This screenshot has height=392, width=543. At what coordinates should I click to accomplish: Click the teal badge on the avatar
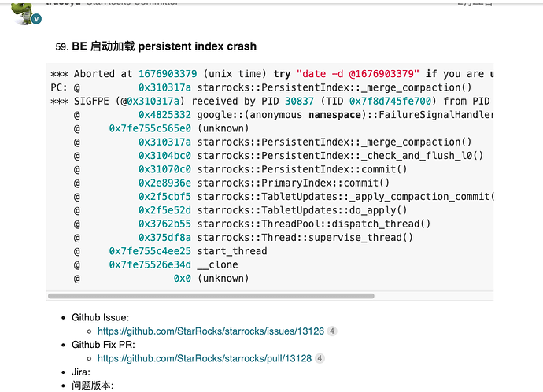click(x=36, y=18)
